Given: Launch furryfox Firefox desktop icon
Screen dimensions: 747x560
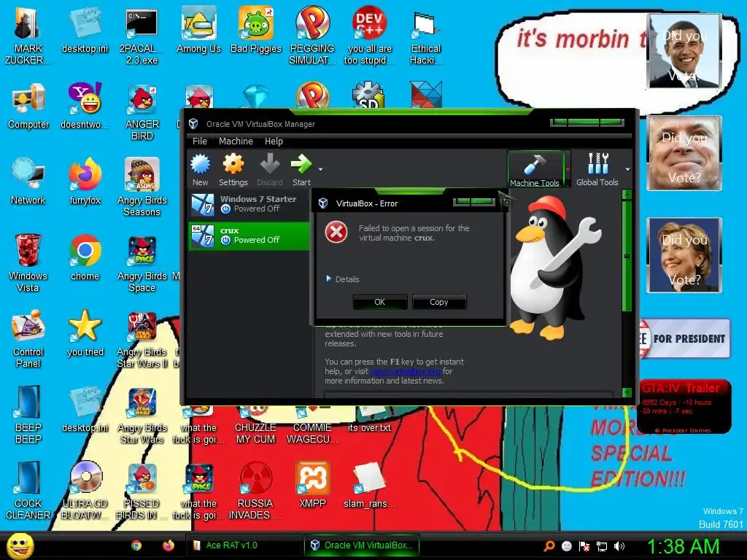Looking at the screenshot, I should coord(85,182).
